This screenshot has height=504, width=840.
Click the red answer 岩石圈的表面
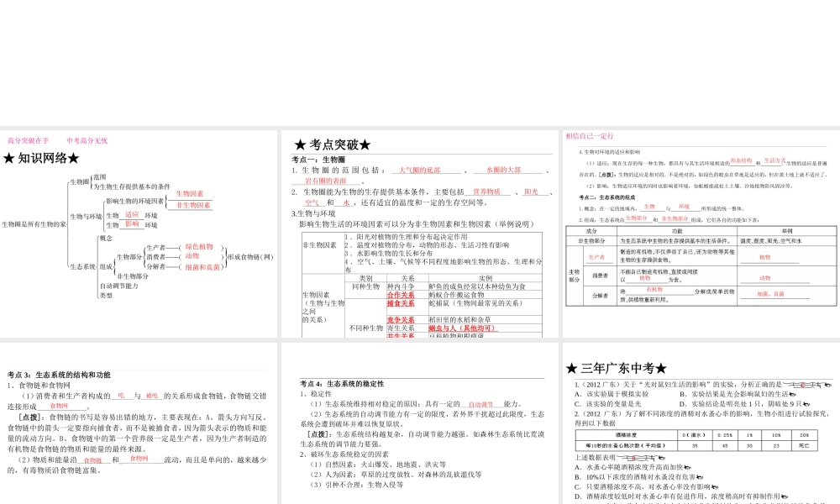click(326, 181)
